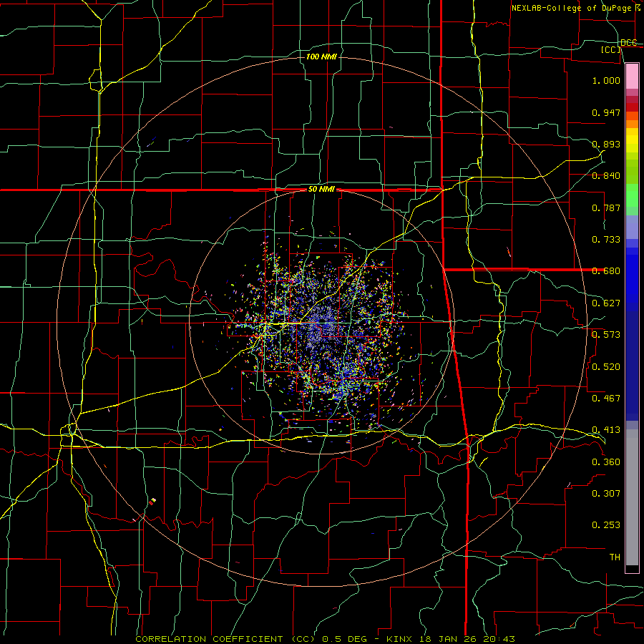Select the DCC label above the color bar
This screenshot has height=644, width=644.
[629, 43]
